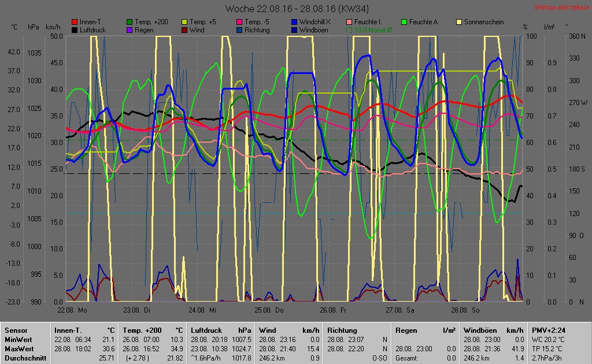592x364 pixels.
Task: Click the max Temp. +200 value '34.9'
Action: click(177, 349)
